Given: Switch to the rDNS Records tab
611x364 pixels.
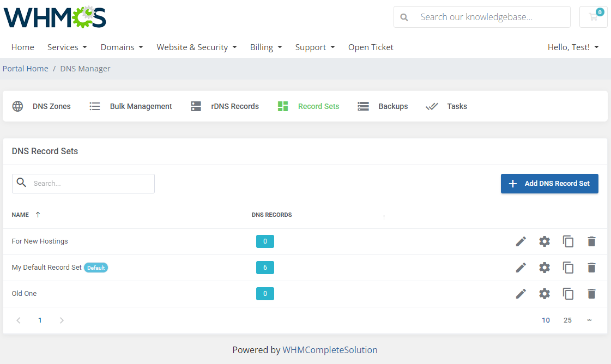Looking at the screenshot, I should pos(225,106).
